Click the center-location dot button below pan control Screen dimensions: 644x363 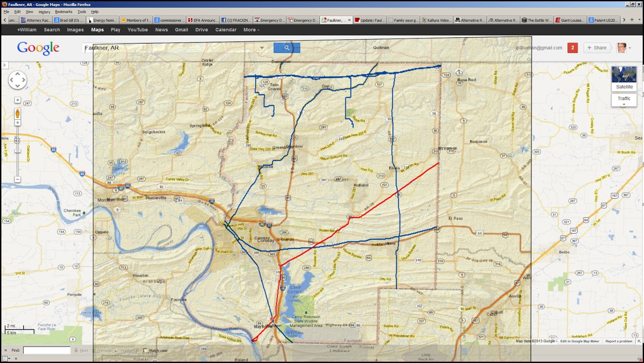(18, 100)
